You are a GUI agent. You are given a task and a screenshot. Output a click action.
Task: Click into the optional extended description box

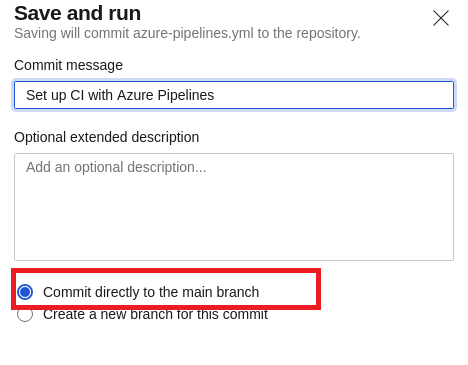click(234, 207)
